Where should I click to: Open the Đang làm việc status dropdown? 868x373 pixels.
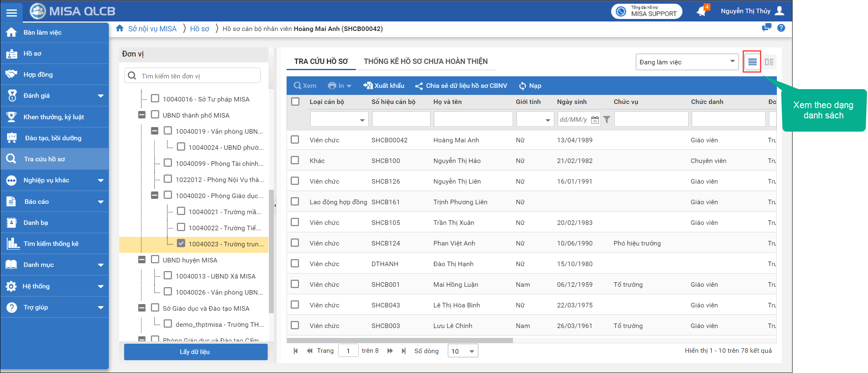[687, 62]
